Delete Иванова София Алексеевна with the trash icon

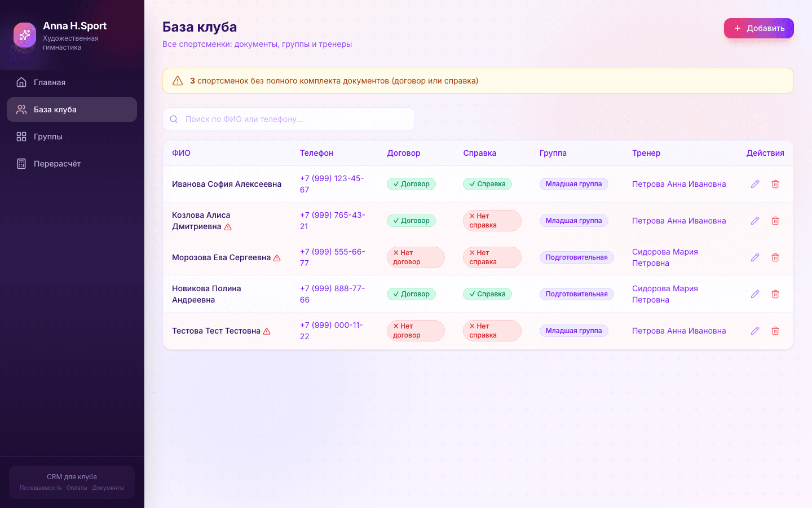click(x=775, y=184)
